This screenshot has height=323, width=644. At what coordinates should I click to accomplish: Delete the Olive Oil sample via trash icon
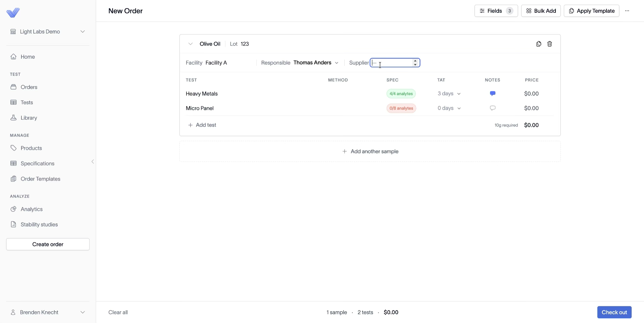(549, 44)
